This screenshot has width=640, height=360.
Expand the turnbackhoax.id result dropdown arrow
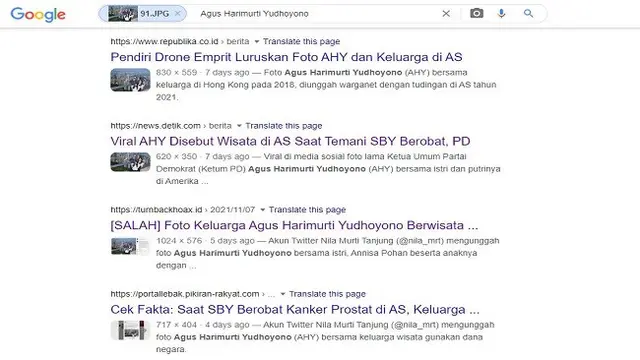[262, 210]
